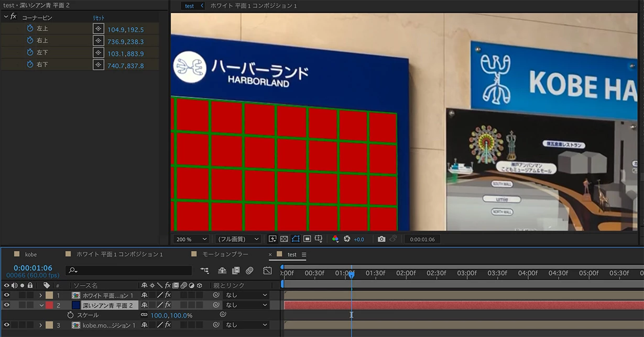644x337 pixels.
Task: Expand layer 3 kobe.mo properties
Action: pyautogui.click(x=41, y=325)
